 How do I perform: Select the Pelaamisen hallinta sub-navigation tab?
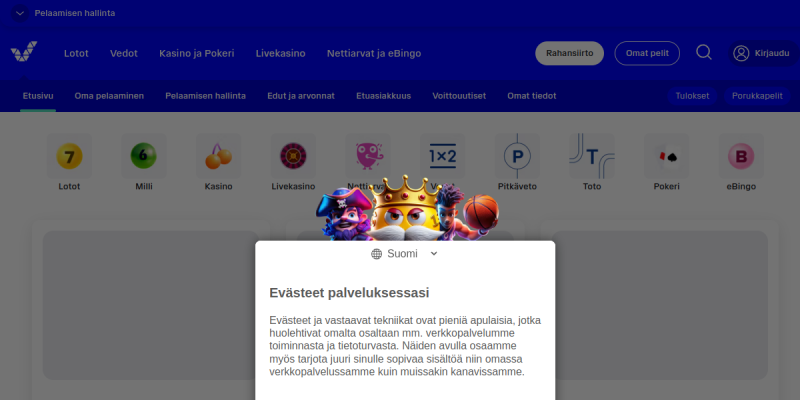point(206,96)
